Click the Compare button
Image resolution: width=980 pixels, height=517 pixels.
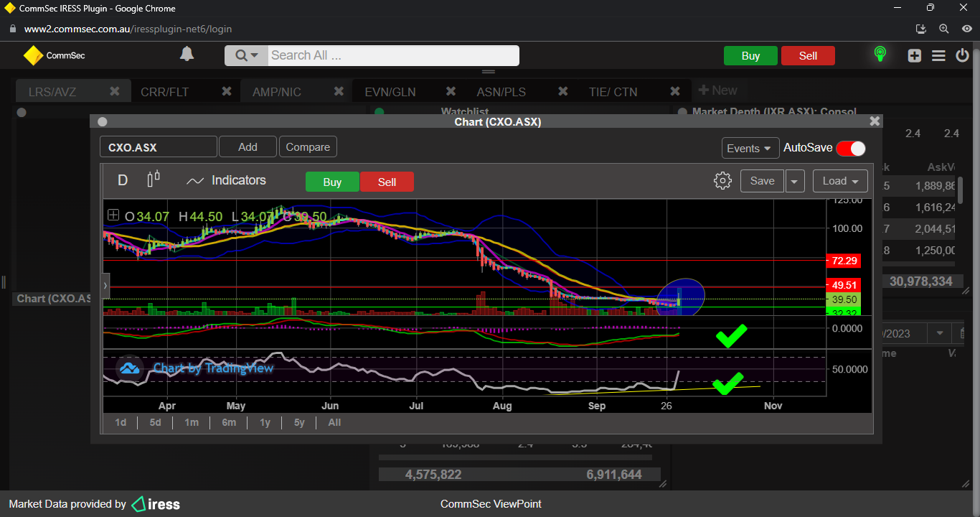[x=308, y=146]
